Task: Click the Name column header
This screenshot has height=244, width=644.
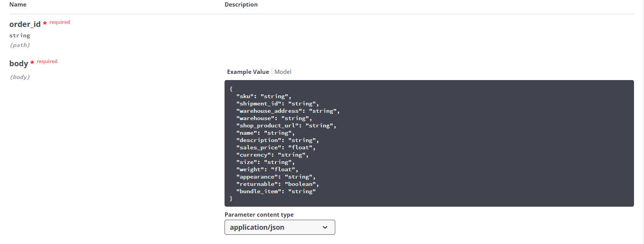Action: tap(18, 5)
